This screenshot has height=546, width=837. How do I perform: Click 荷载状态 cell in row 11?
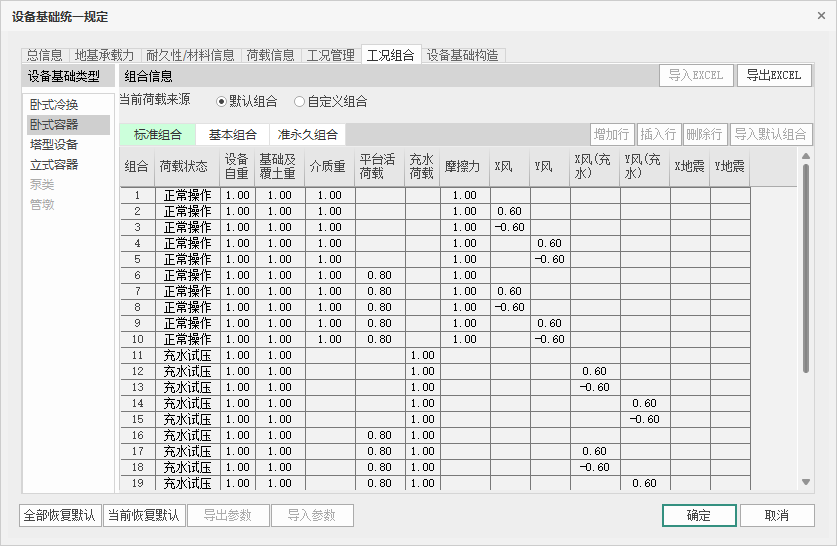187,355
